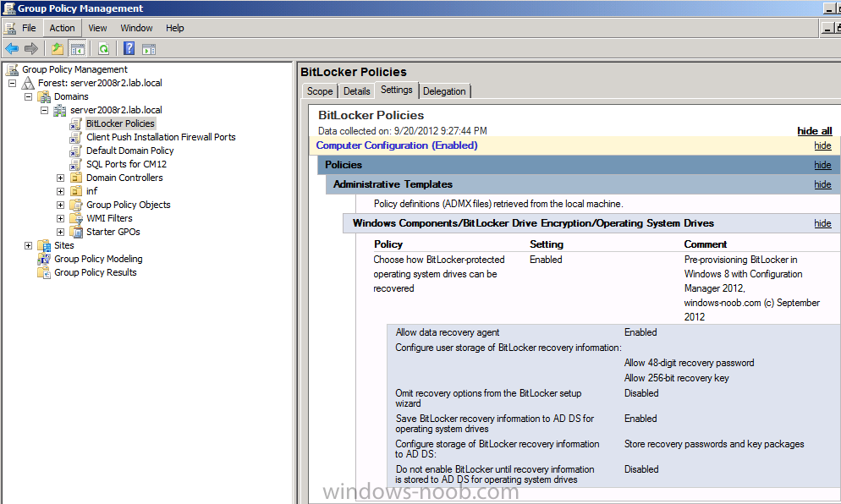Expand the WMI Filters node
Image resolution: width=841 pixels, height=504 pixels.
[x=61, y=219]
